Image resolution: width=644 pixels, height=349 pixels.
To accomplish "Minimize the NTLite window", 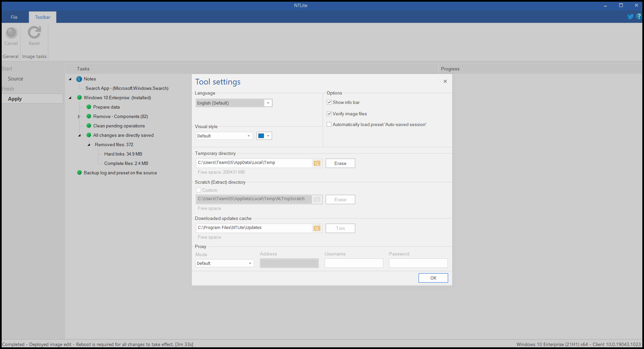I will [605, 5].
